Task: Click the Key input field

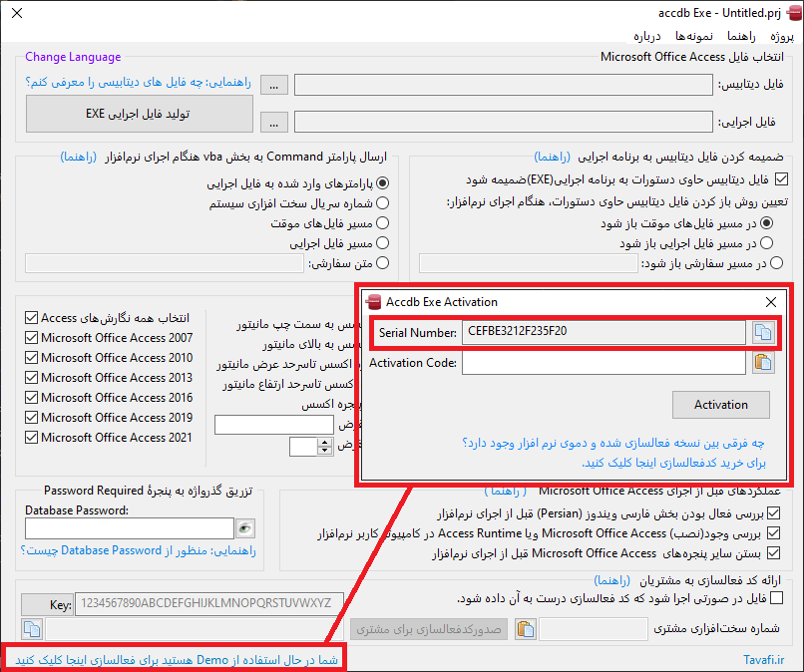Action: tap(209, 604)
